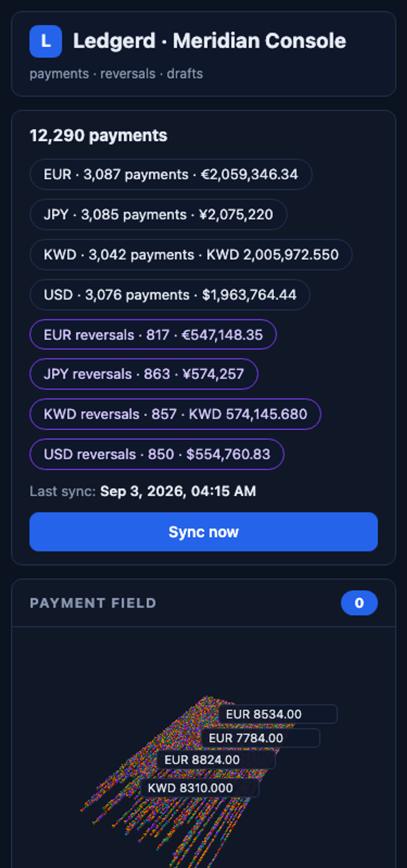Click the EUR 8534.00 field label
407x868 pixels.
tap(278, 714)
